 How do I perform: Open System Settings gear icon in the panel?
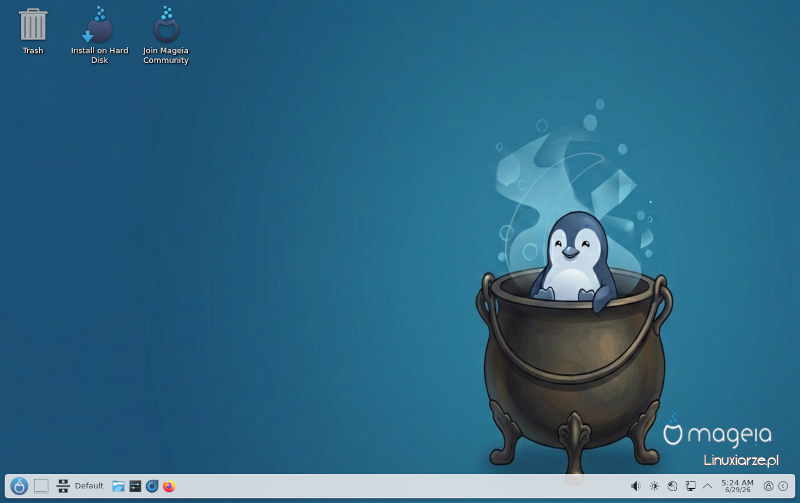[152, 486]
